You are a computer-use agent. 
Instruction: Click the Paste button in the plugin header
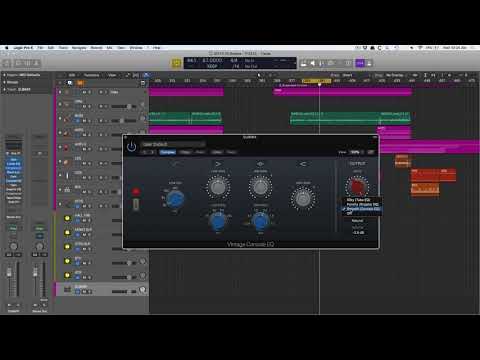(x=200, y=152)
